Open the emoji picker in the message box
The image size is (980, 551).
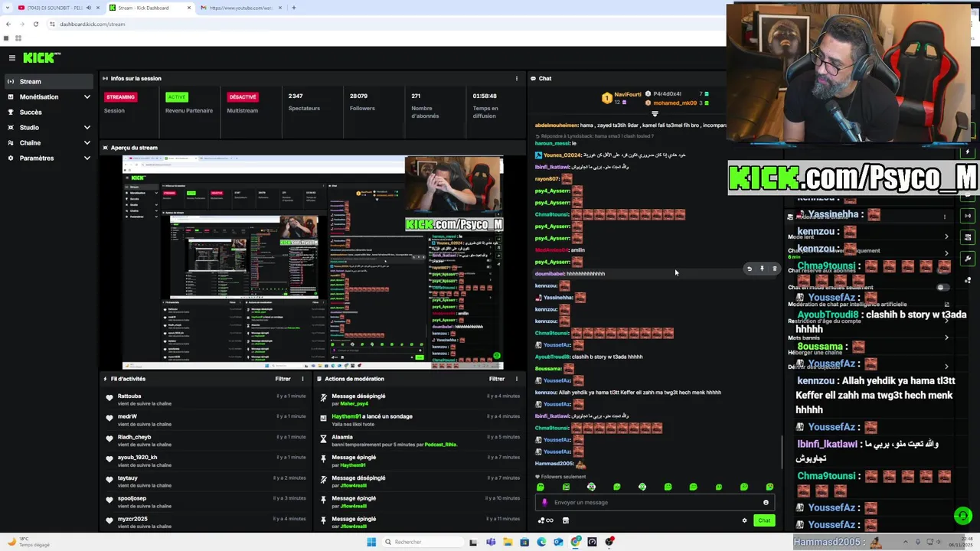766,503
